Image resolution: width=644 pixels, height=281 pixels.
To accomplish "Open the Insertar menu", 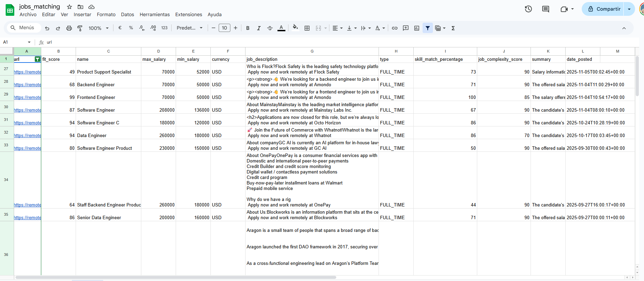I will 83,14.
